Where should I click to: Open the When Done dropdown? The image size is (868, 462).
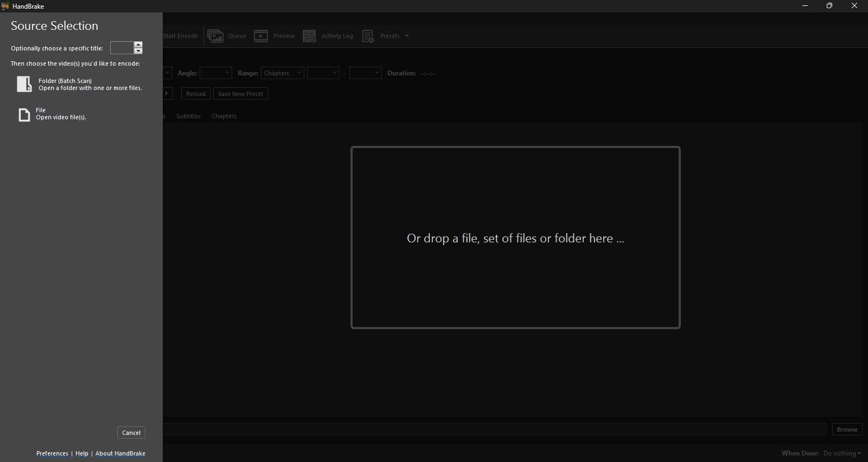pos(842,453)
